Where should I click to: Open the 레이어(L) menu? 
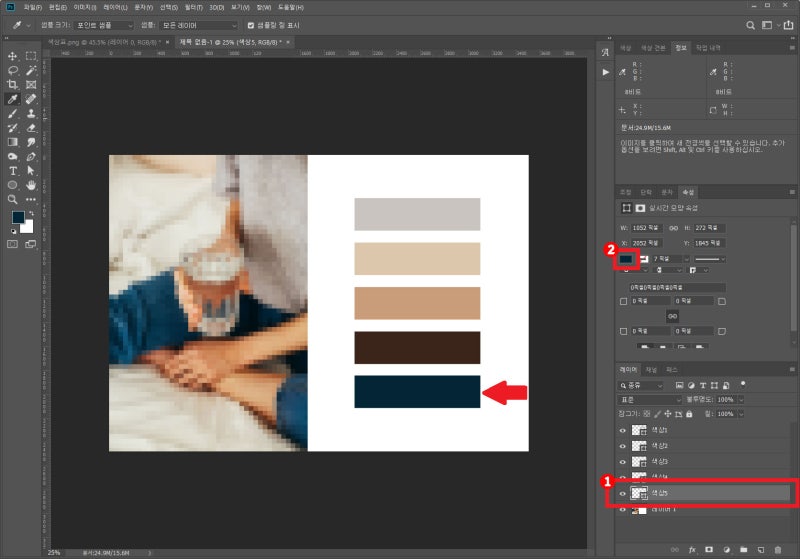pos(115,7)
